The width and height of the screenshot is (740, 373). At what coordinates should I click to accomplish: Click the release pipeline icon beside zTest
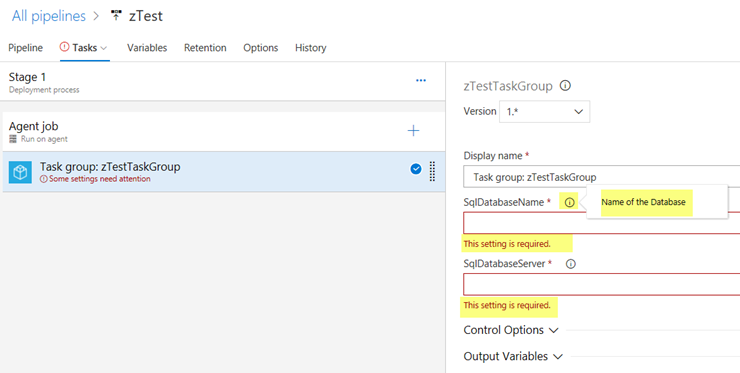click(116, 16)
